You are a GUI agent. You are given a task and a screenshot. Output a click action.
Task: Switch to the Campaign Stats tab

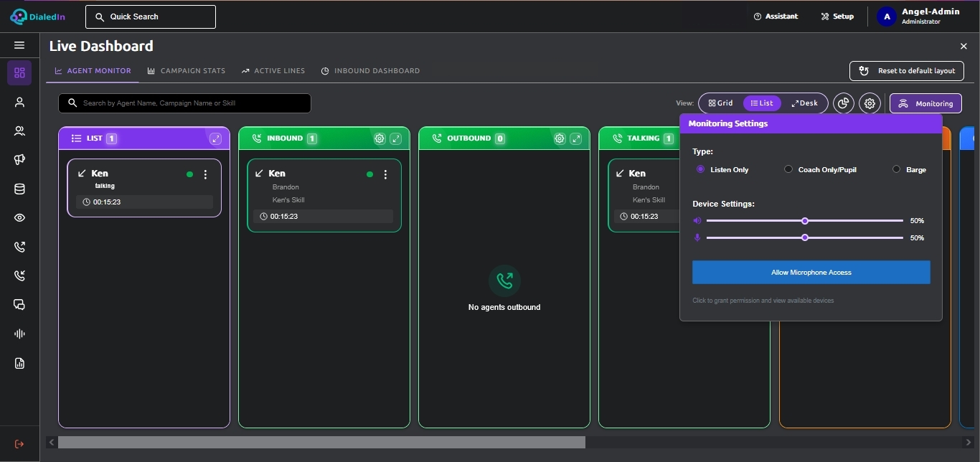(x=187, y=71)
